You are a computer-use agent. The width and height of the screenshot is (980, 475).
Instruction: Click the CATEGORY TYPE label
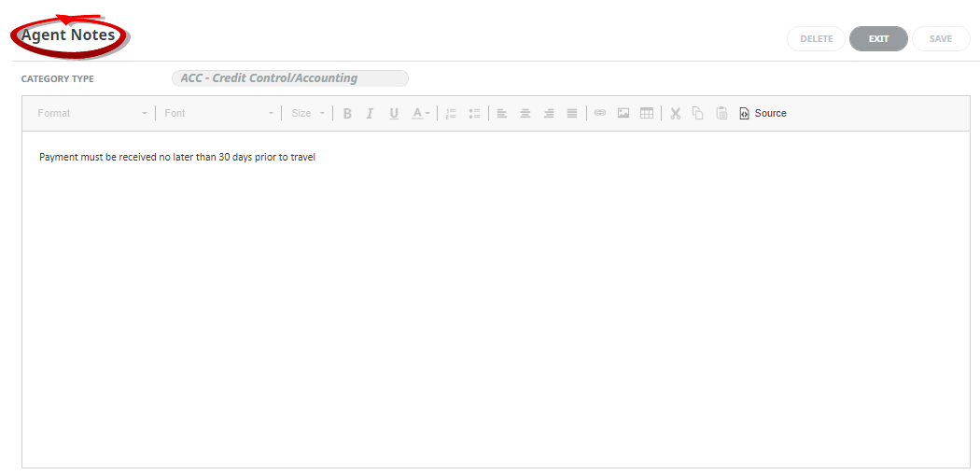[58, 79]
